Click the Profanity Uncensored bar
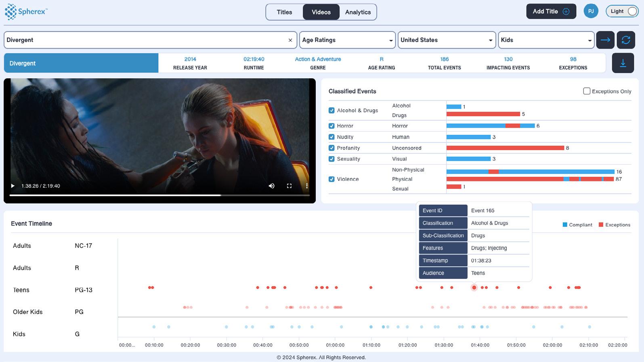644x362 pixels. click(505, 148)
